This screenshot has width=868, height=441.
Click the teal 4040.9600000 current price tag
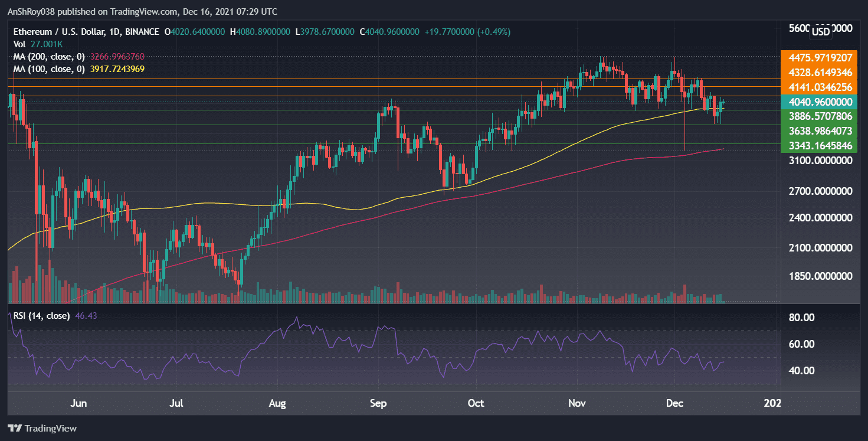click(x=820, y=102)
